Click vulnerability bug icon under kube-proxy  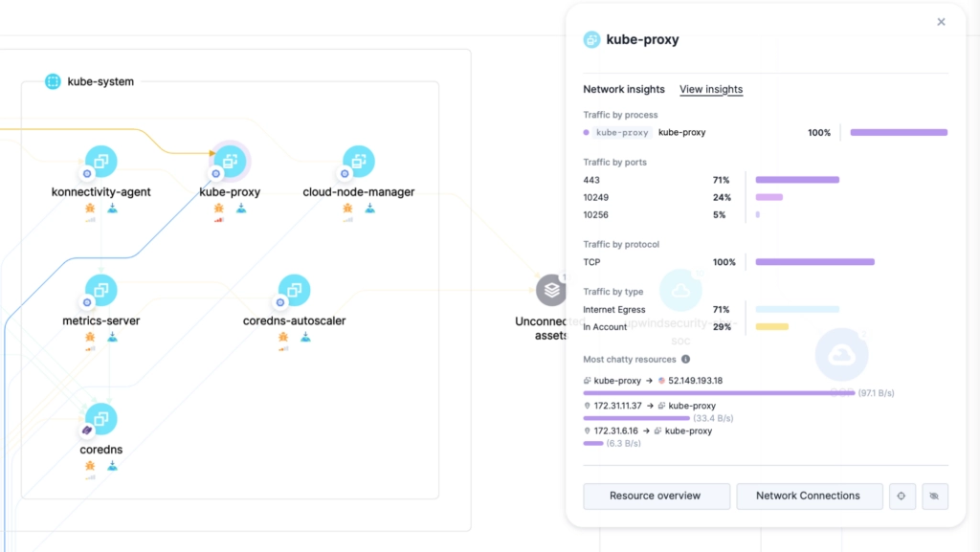pyautogui.click(x=219, y=208)
